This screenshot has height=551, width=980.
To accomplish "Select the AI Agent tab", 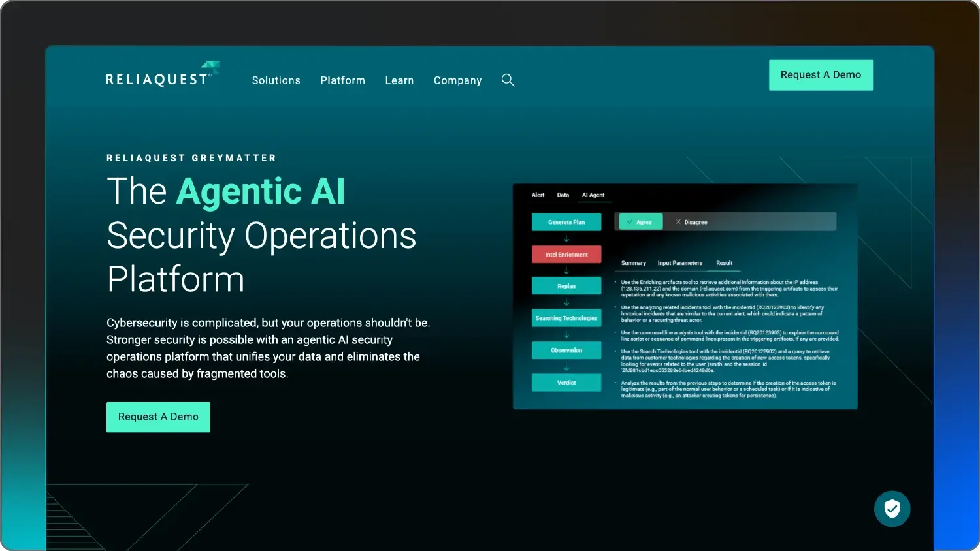I will (593, 195).
